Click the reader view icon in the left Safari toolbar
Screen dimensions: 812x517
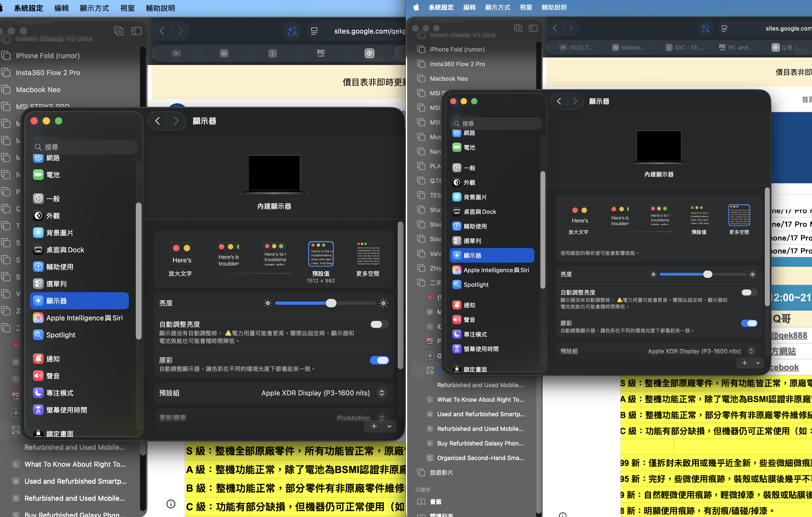point(314,31)
